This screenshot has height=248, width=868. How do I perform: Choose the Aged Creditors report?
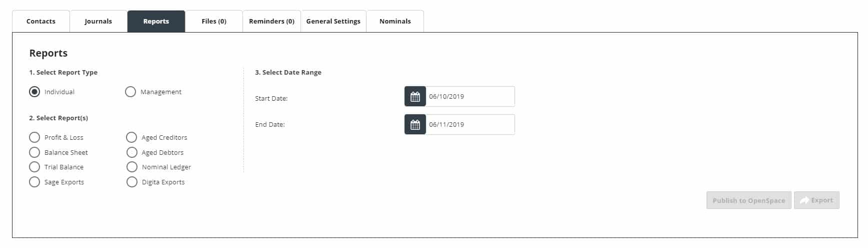click(x=131, y=137)
